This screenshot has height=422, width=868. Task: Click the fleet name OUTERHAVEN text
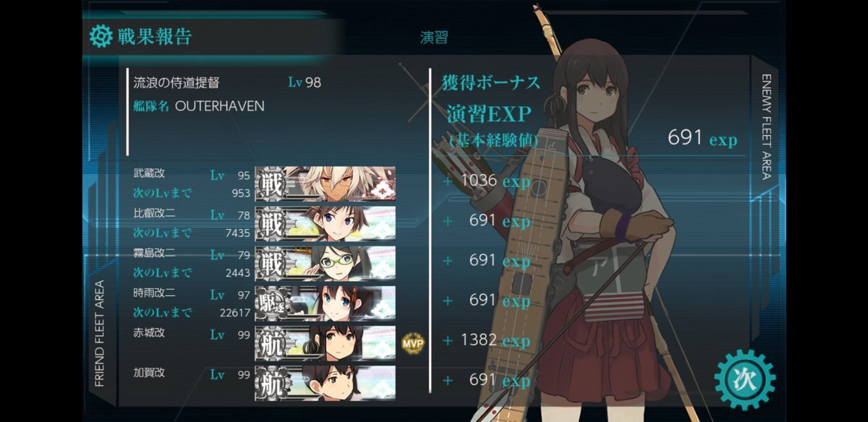[220, 106]
